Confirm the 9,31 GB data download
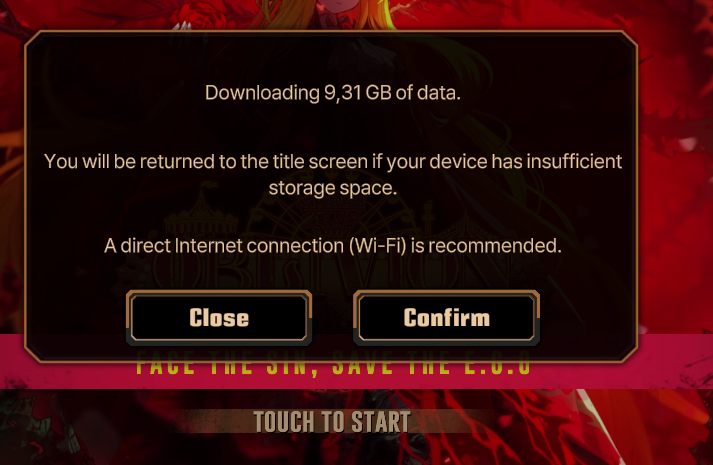 (x=447, y=318)
